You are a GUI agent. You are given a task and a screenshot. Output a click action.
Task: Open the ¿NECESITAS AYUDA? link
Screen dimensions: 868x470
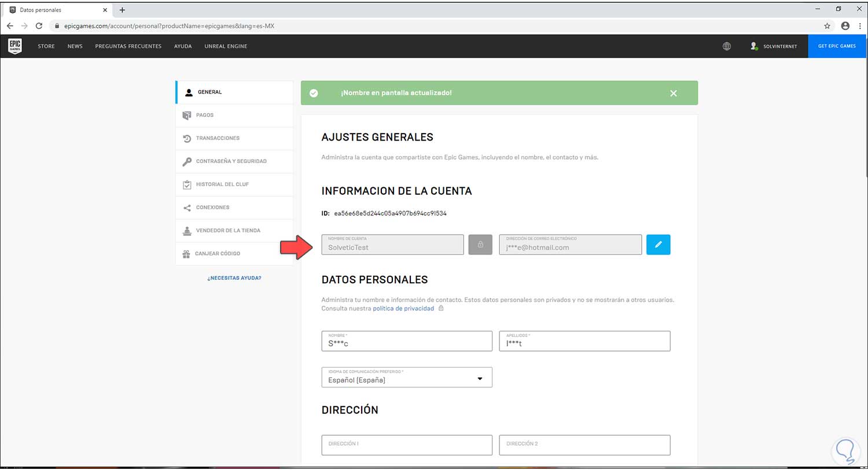234,278
